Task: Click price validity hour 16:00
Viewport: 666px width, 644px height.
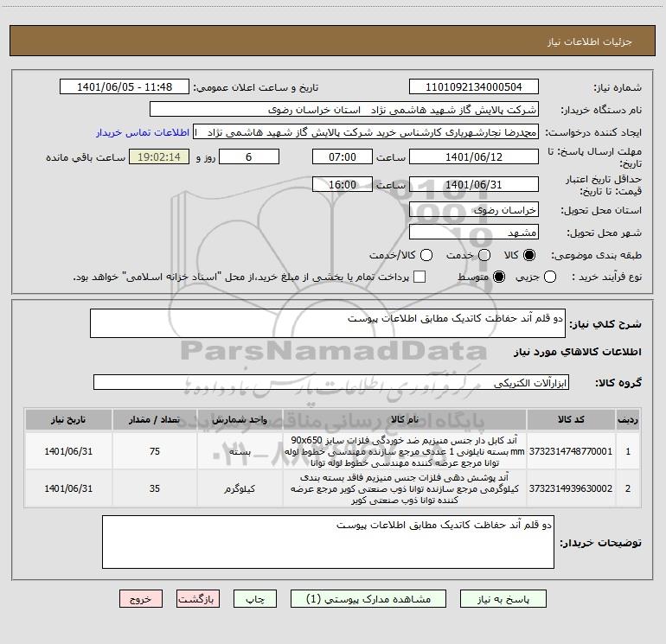Action: [x=343, y=185]
